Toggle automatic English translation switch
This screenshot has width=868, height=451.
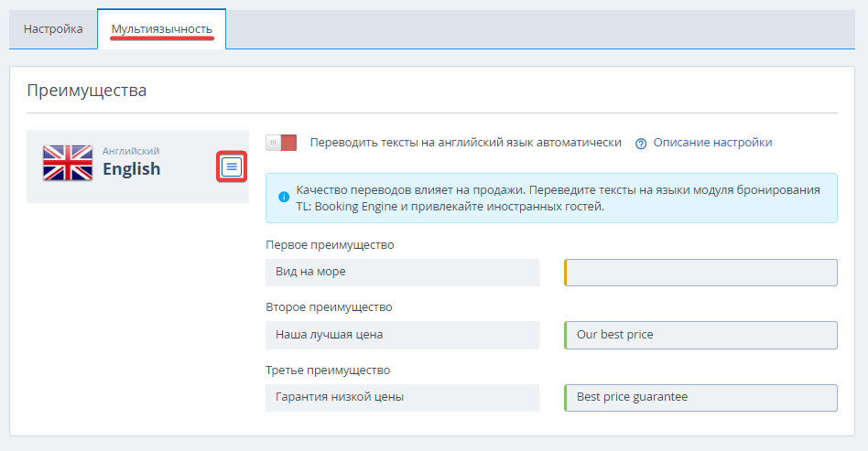281,143
